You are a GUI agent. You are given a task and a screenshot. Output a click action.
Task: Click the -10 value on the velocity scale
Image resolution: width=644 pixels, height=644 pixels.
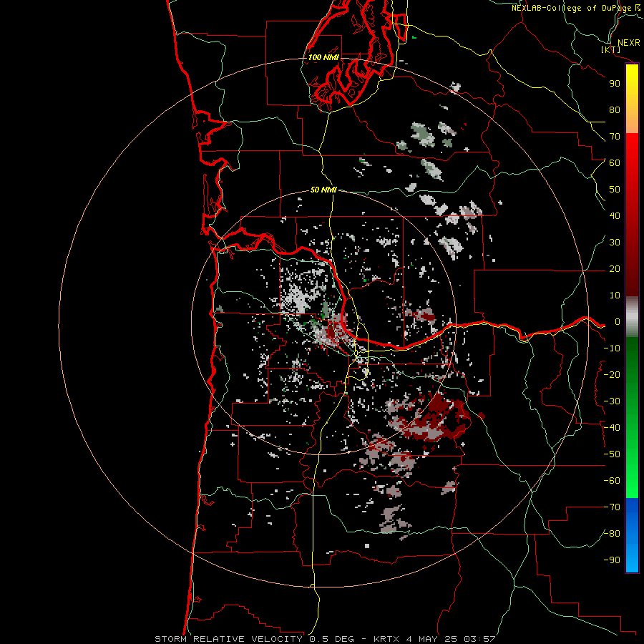[612, 348]
